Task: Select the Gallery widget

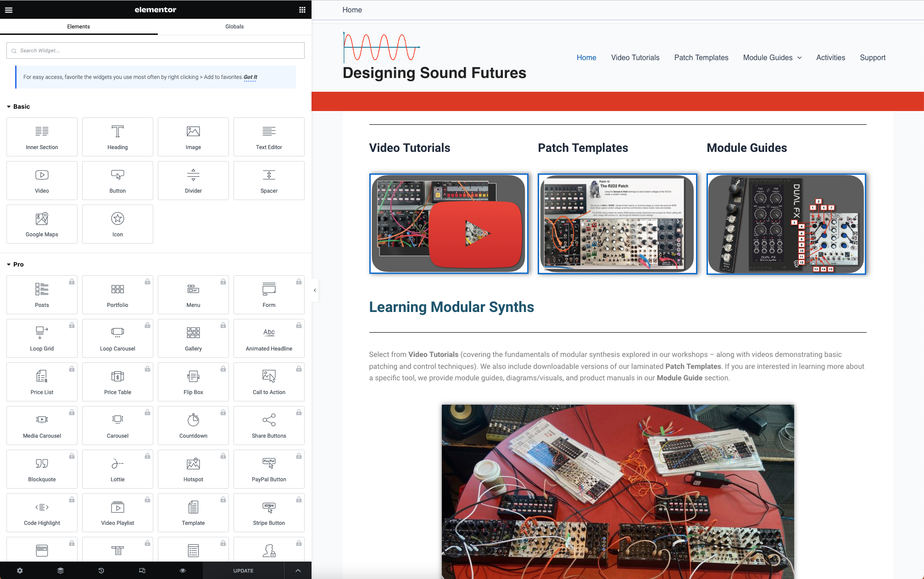Action: click(193, 338)
